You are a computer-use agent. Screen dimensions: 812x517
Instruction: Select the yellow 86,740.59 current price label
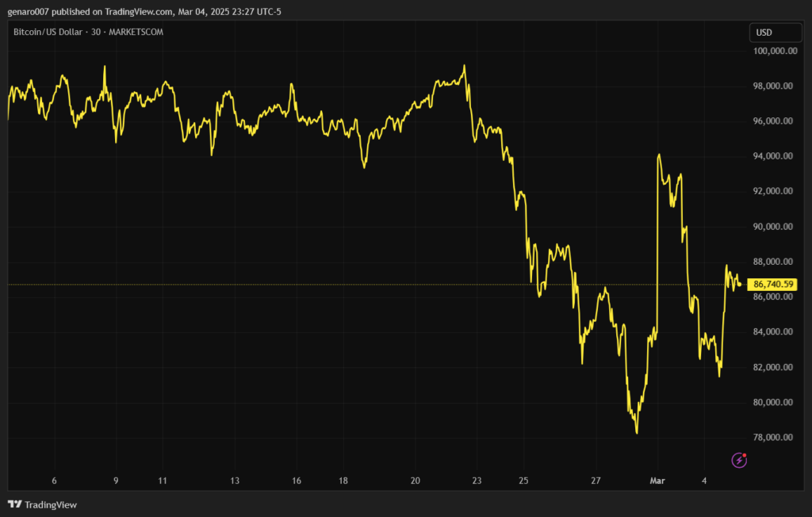[773, 284]
